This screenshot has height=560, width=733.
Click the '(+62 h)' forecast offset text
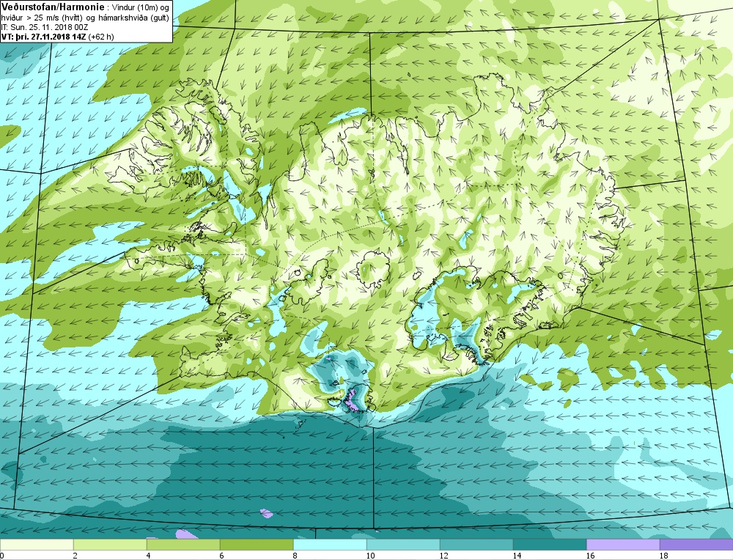101,37
